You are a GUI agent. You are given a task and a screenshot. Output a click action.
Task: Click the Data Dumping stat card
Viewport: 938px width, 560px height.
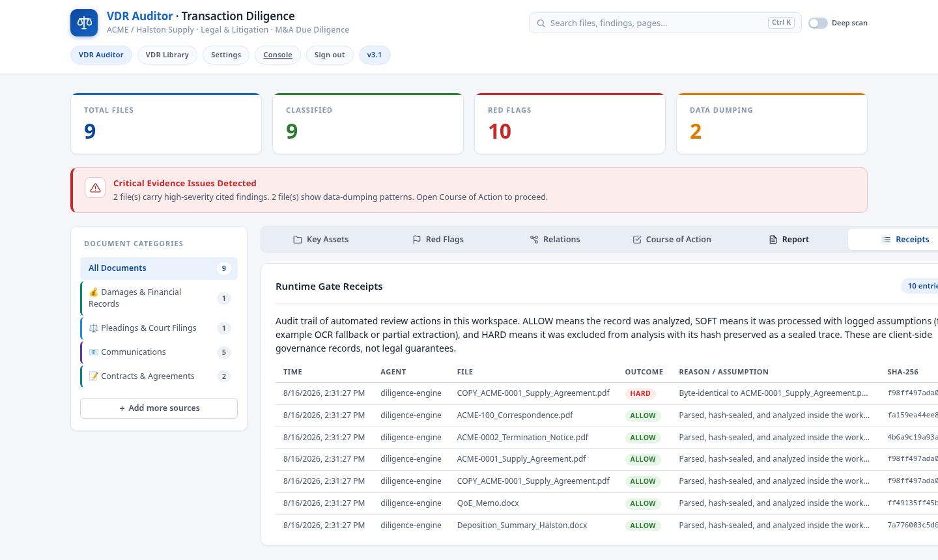click(772, 124)
